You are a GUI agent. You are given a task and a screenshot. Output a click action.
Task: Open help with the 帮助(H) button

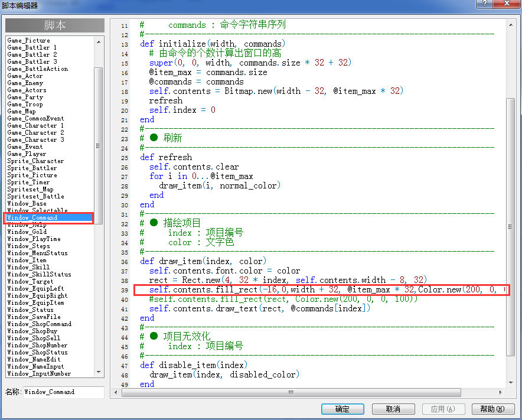492,409
